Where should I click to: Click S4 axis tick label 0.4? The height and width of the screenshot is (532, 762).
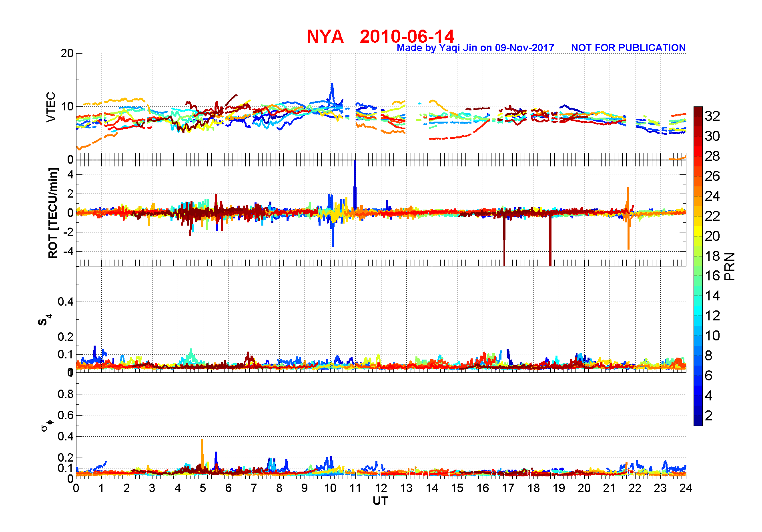pyautogui.click(x=66, y=302)
